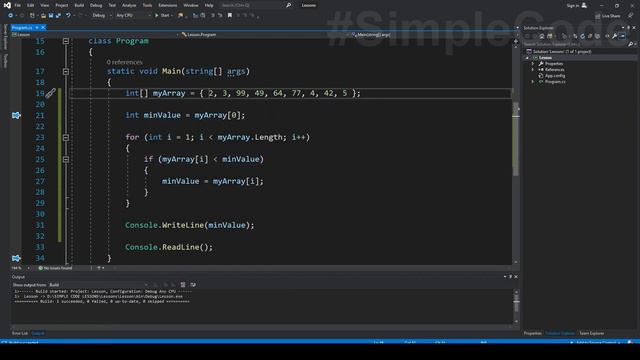Click the Open File toolbar icon
The image size is (640, 360).
43,16
